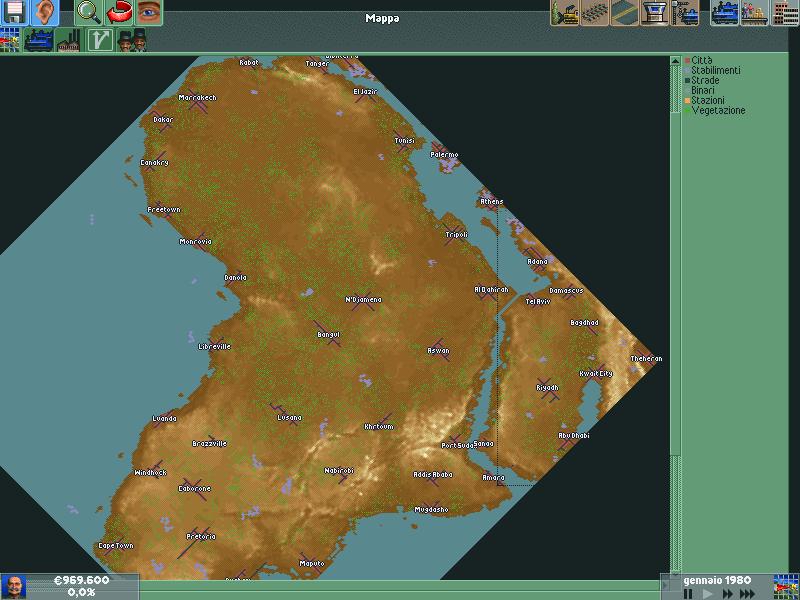Click the Libreville city label
The height and width of the screenshot is (600, 800).
[214, 347]
